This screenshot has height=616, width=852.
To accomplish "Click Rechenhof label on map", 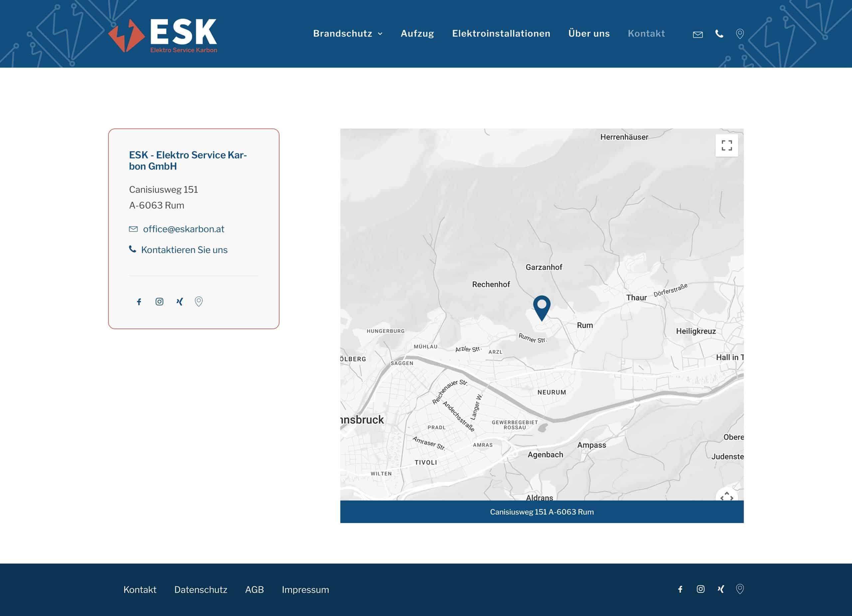I will [x=491, y=284].
